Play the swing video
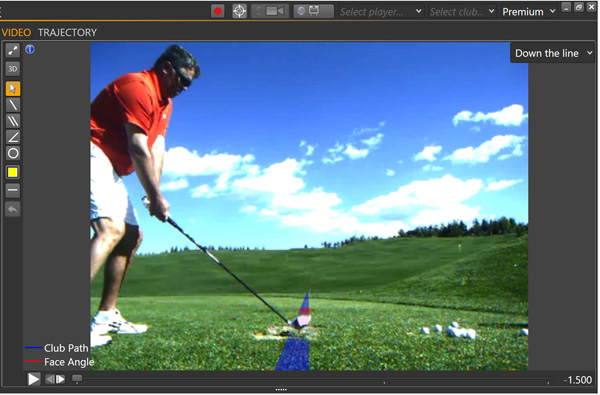Viewport: 600px width, 395px height. pos(33,379)
